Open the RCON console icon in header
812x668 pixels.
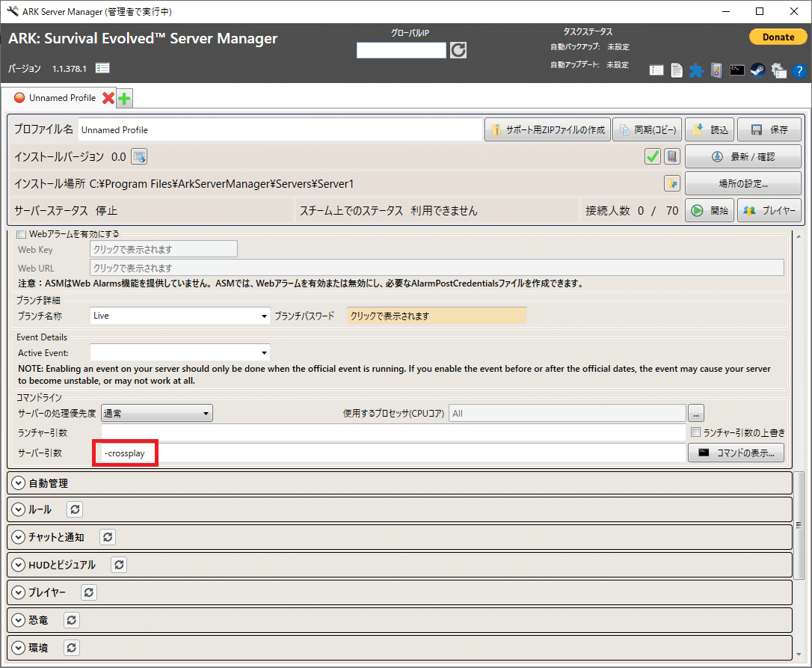737,70
